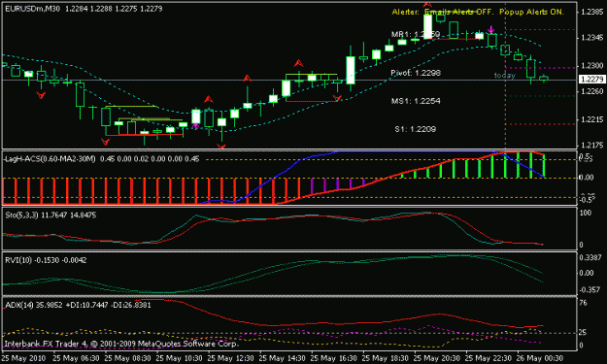The width and height of the screenshot is (607, 364).
Task: Select the RVI(10) indicator label
Action: click(x=18, y=260)
